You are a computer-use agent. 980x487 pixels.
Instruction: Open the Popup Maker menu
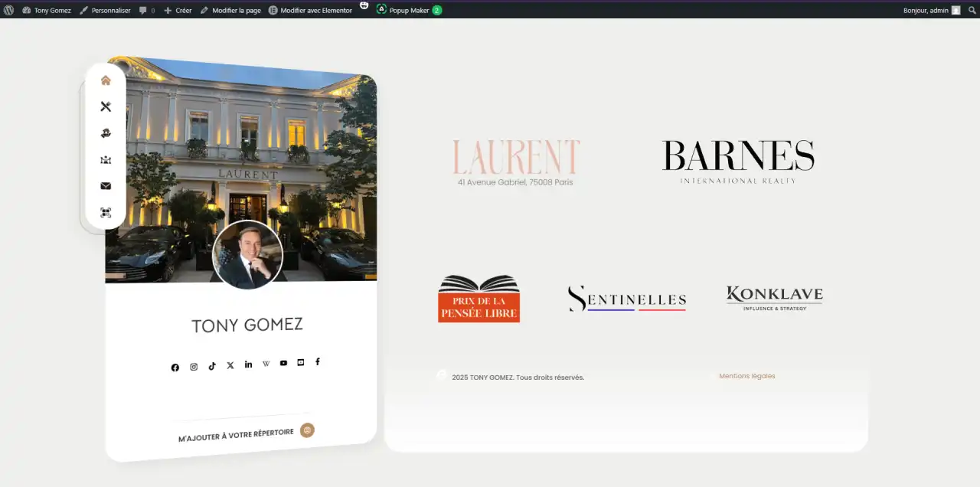(x=409, y=10)
